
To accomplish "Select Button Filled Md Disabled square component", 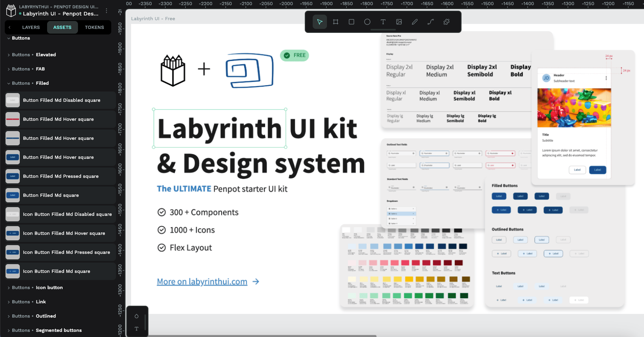I will [61, 100].
